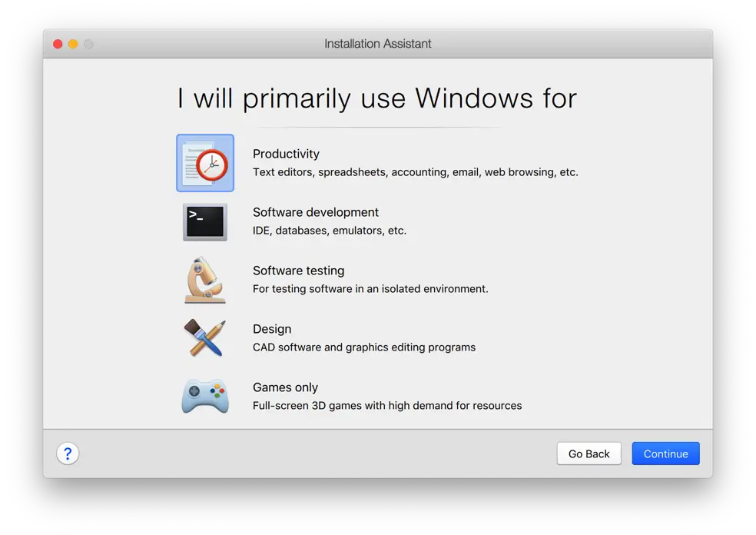The image size is (756, 535).
Task: Close the Installation Assistant window
Action: coord(58,44)
